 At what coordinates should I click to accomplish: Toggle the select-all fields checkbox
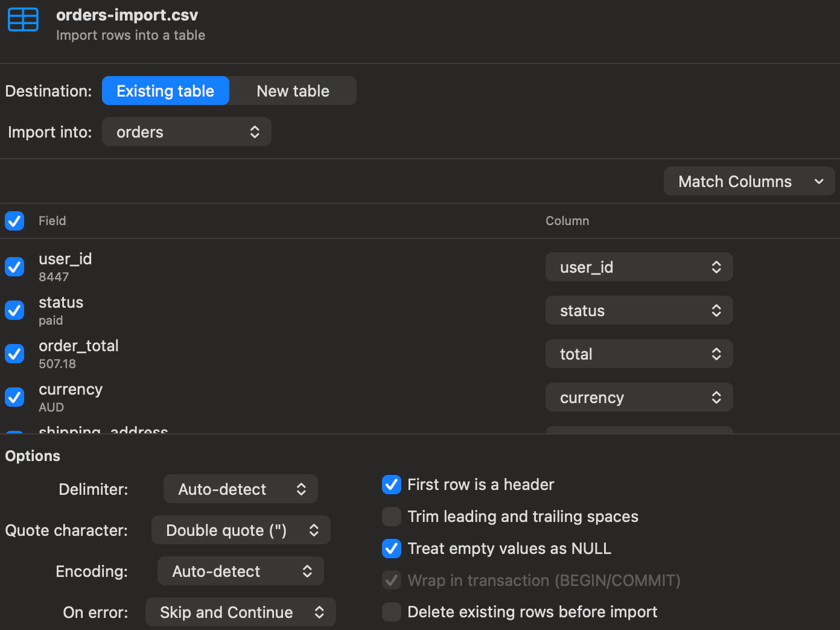pos(14,221)
